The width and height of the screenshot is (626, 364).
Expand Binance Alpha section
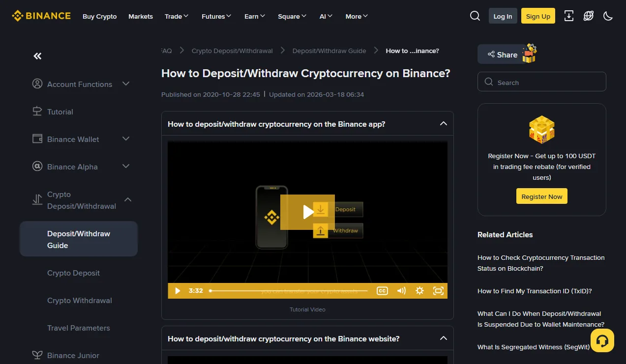pyautogui.click(x=126, y=167)
